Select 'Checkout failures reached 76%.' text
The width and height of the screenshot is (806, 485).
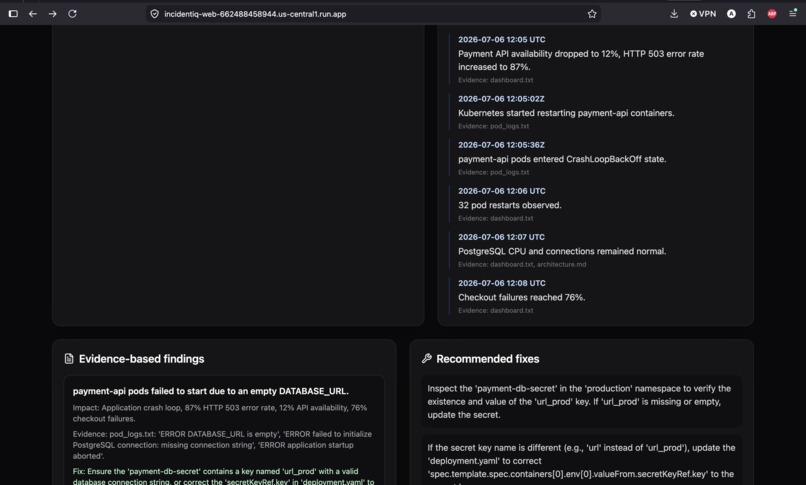(521, 297)
